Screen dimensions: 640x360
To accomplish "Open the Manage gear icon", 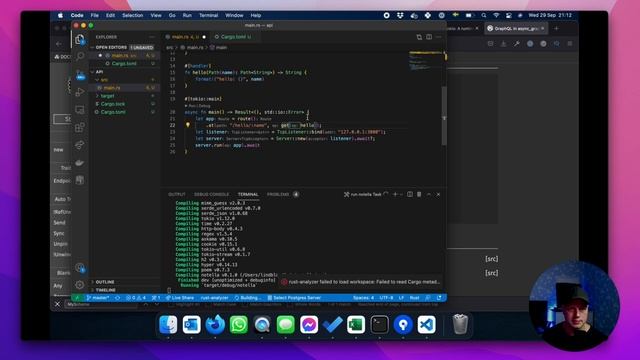I will (80, 285).
